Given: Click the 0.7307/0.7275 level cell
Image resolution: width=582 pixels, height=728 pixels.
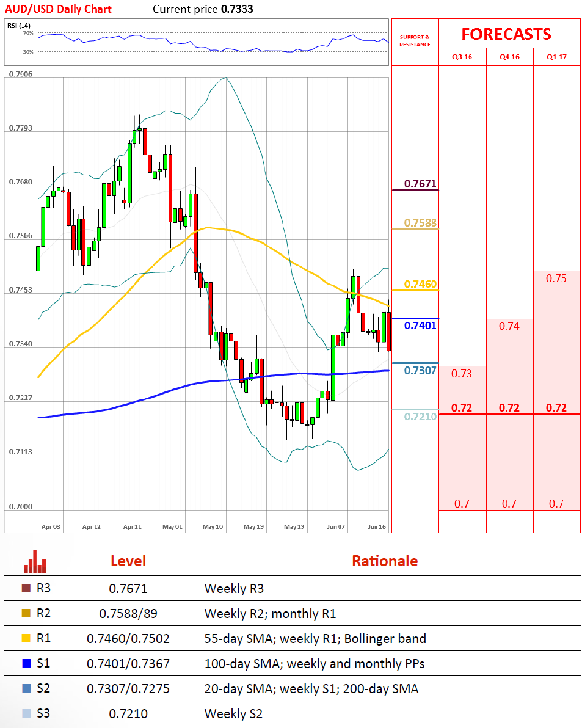Looking at the screenshot, I should [x=128, y=689].
